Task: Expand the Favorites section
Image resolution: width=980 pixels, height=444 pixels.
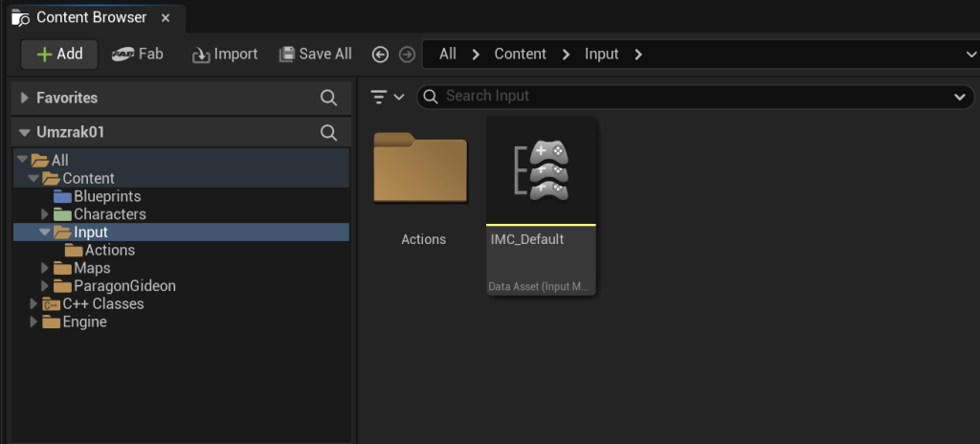Action: [24, 98]
